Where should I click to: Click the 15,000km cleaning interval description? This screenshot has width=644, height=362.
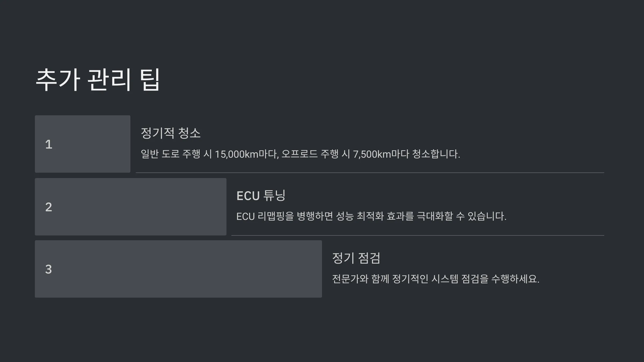(300, 154)
